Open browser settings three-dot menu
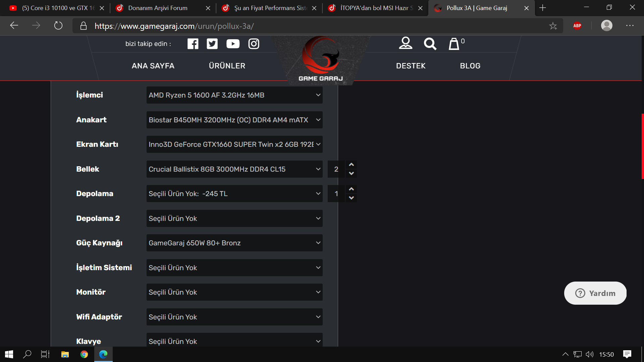644x362 pixels. [x=630, y=25]
